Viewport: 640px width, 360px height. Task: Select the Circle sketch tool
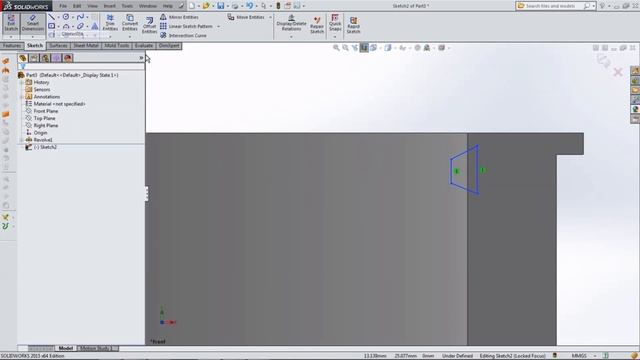[66, 17]
